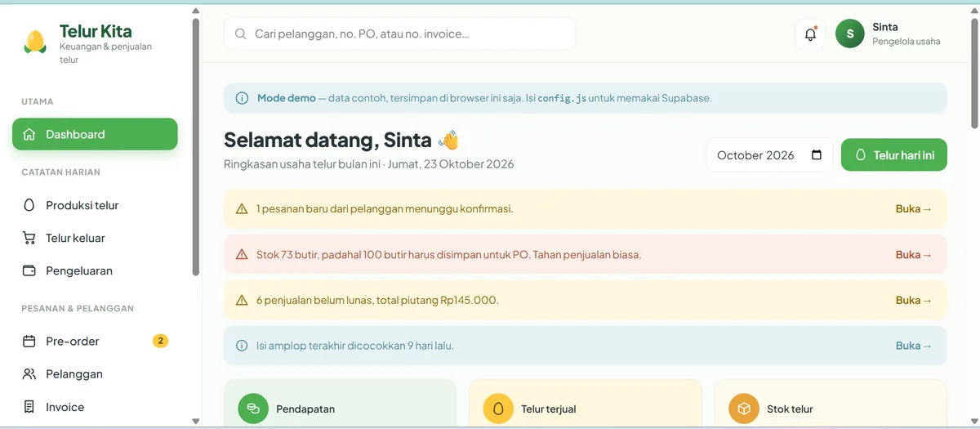Click sidebar scroll down arrow
Screen dimensions: 980x429
pyautogui.click(x=195, y=422)
